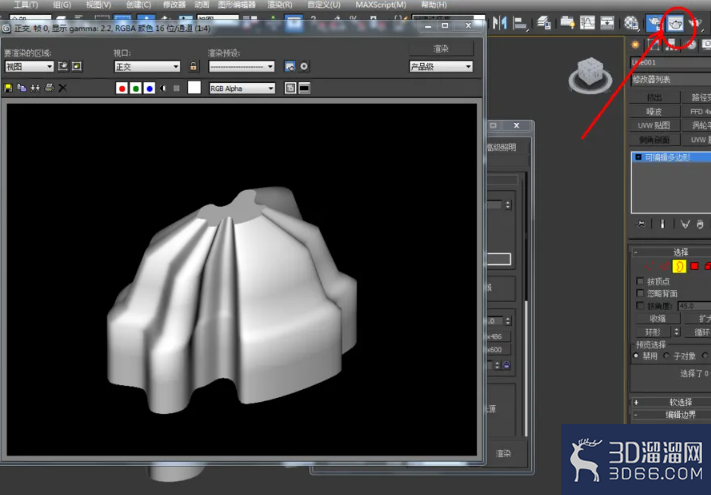
Task: Click the pin stack icon
Action: pyautogui.click(x=641, y=224)
